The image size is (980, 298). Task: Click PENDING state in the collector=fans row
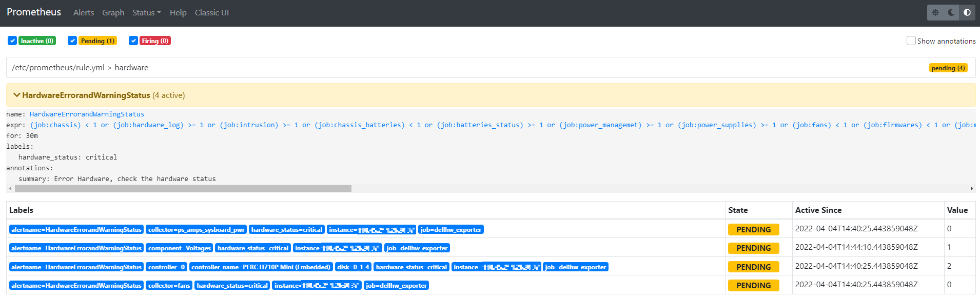point(753,286)
